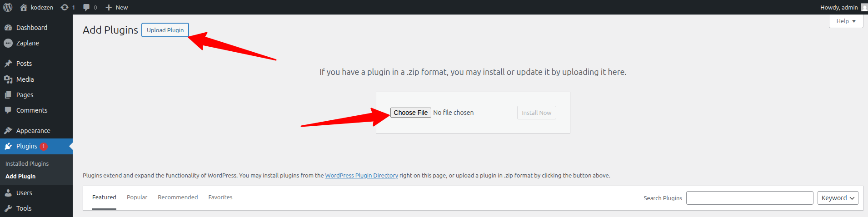Expand the Help dropdown tab
Screen dimensions: 868x217
coord(846,21)
